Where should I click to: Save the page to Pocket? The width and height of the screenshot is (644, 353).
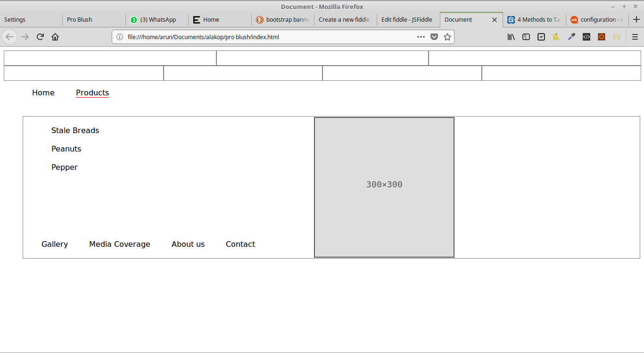pos(434,37)
